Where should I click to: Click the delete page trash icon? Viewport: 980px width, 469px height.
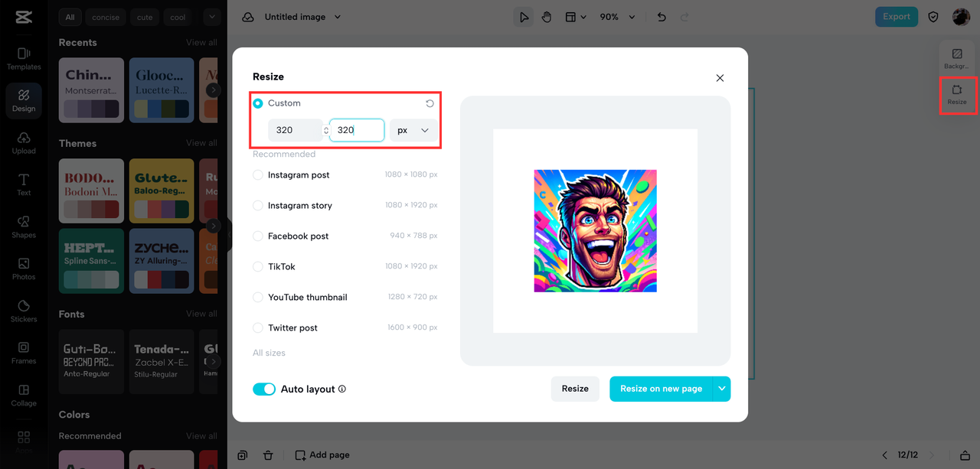coord(268,454)
